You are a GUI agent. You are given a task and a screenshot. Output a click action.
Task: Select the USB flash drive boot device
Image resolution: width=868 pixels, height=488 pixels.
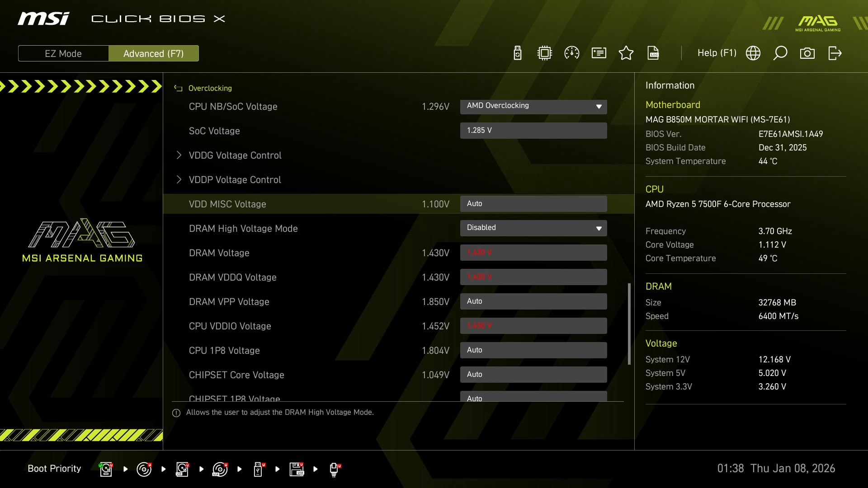259,469
